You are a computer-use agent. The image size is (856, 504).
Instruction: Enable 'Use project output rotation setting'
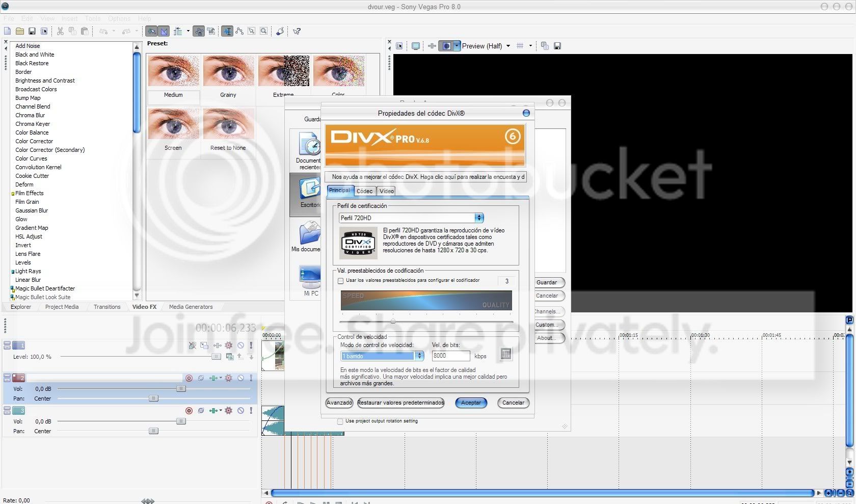point(339,421)
